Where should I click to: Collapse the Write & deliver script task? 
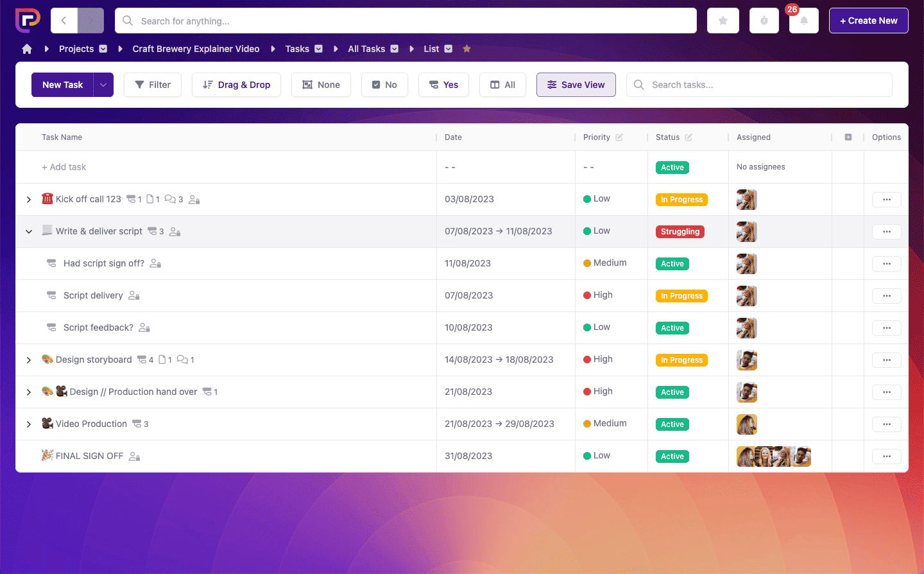pos(28,231)
